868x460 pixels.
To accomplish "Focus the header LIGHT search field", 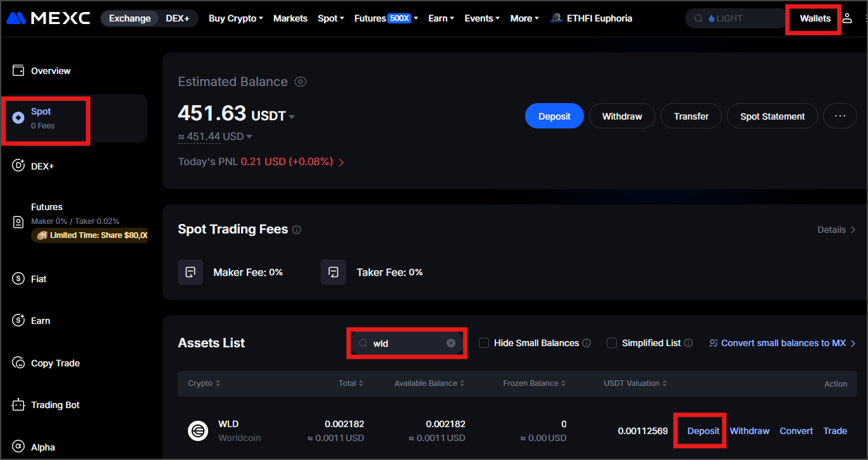I will [x=737, y=18].
